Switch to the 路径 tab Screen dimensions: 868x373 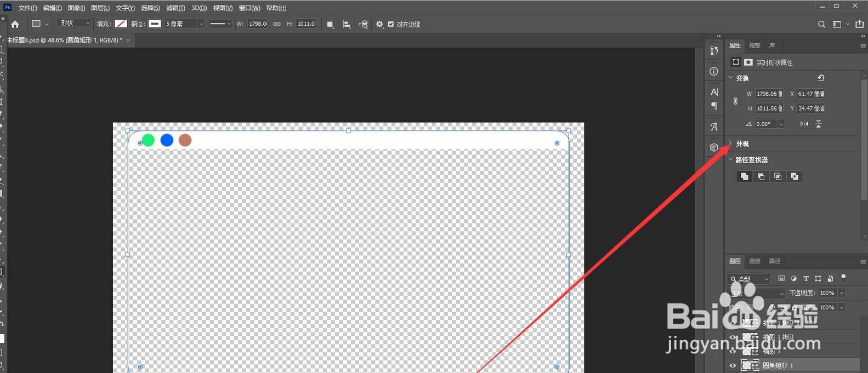tap(774, 261)
